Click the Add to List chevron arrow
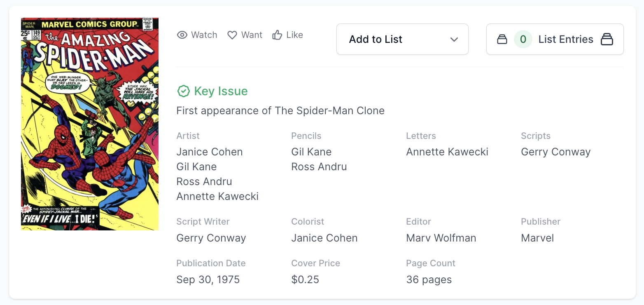Viewport: 644px width, 305px height. (454, 40)
